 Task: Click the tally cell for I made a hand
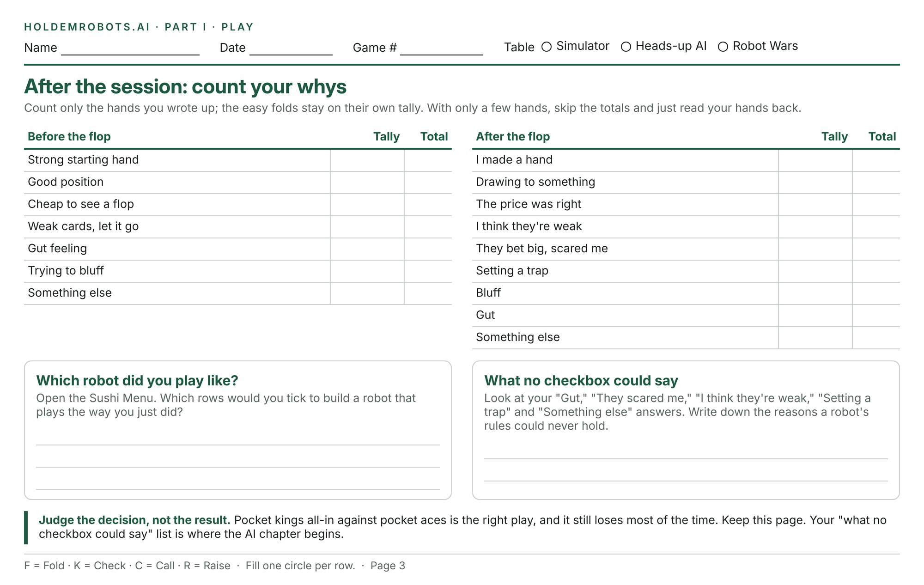point(815,160)
